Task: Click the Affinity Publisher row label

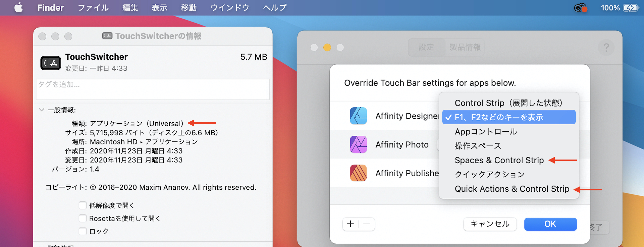Action: [407, 173]
